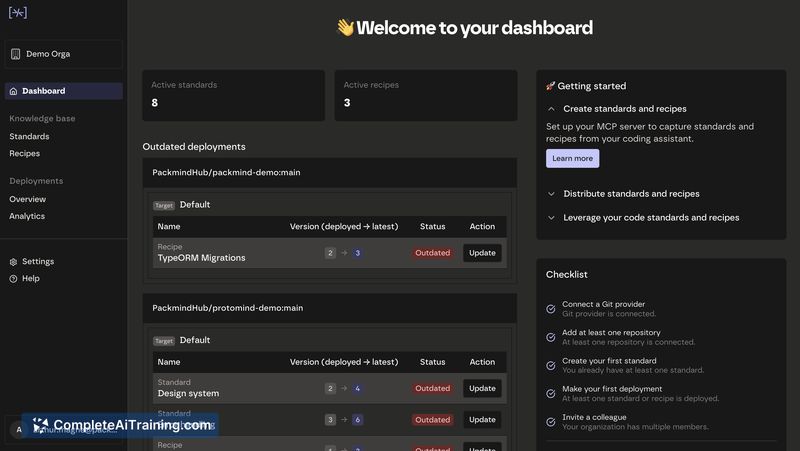Image resolution: width=800 pixels, height=451 pixels.
Task: Click the Add at least one repository label
Action: click(x=611, y=333)
